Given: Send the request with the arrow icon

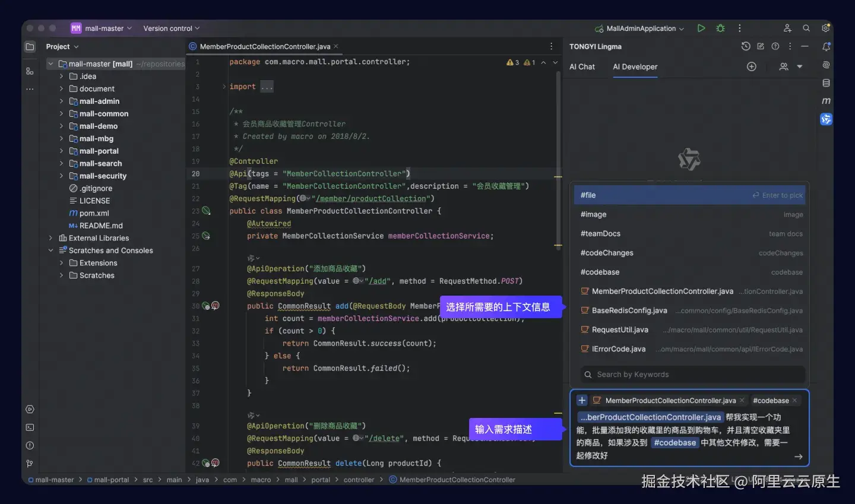Looking at the screenshot, I should [x=799, y=457].
